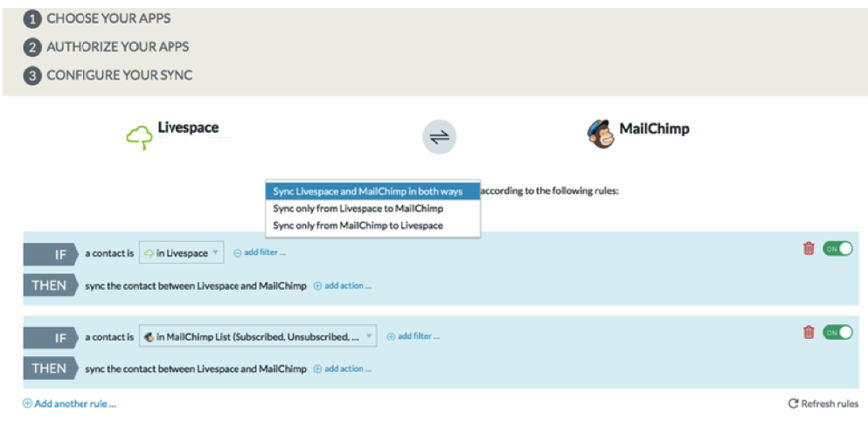Turn off the MailChimp List rule toggle

[837, 332]
